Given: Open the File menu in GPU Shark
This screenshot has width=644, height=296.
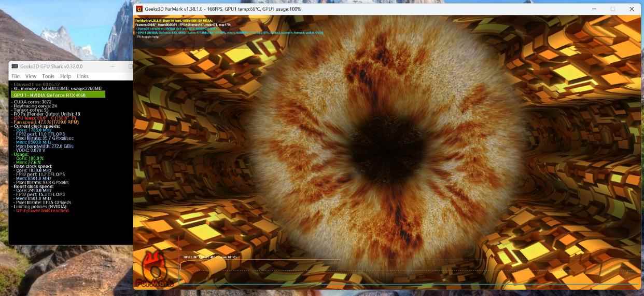Looking at the screenshot, I should point(16,76).
